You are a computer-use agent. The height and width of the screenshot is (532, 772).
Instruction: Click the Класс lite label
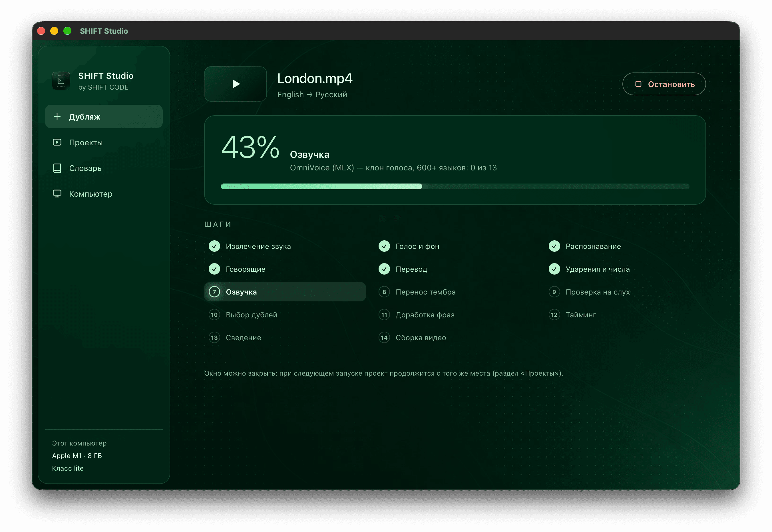coord(68,468)
